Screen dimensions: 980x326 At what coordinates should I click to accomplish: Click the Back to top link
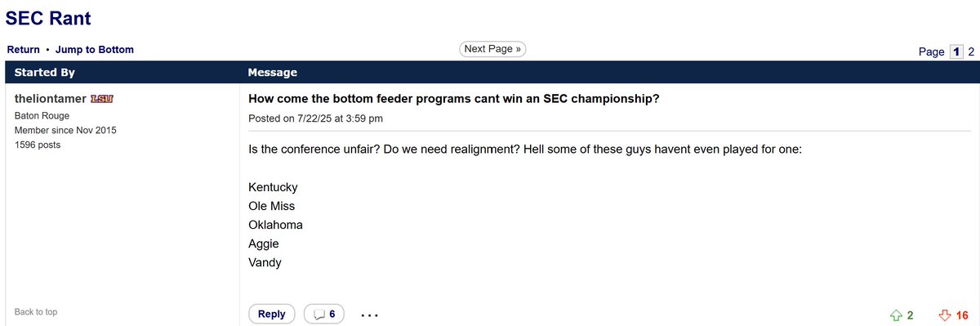point(36,312)
